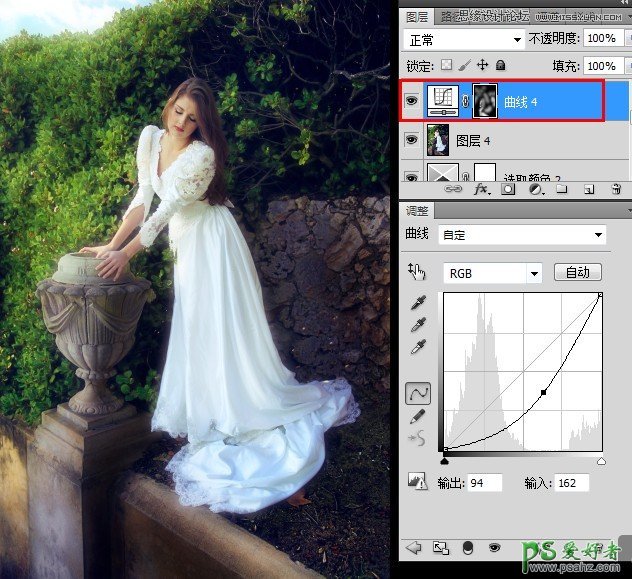
Task: Toggle visibility of 图层 4 layer
Action: (411, 141)
